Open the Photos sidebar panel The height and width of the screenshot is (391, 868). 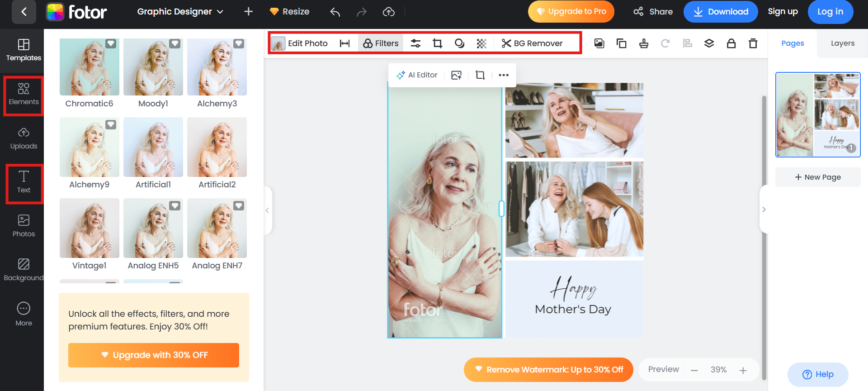tap(24, 227)
